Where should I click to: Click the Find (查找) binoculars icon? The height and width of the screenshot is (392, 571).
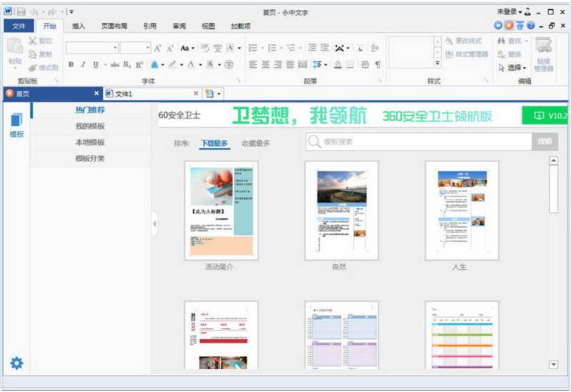coord(502,41)
